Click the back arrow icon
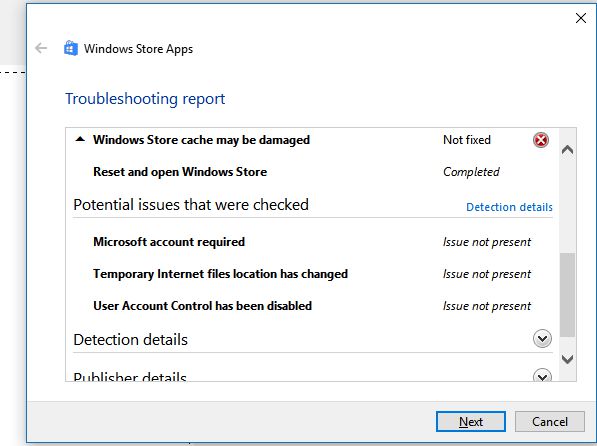 tap(41, 48)
